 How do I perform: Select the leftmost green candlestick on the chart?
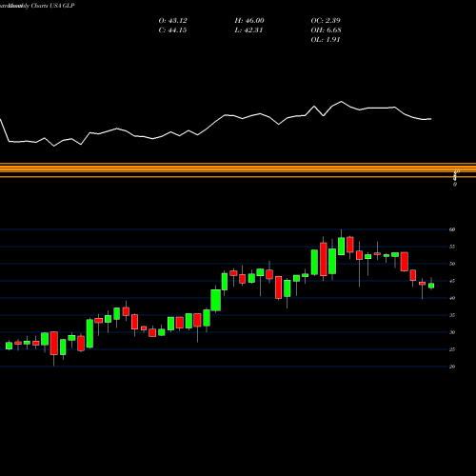click(9, 346)
